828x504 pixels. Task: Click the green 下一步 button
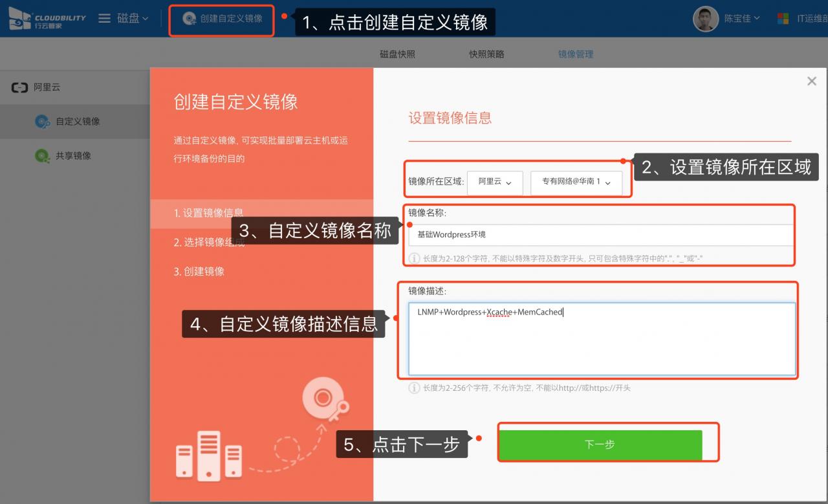tap(600, 444)
